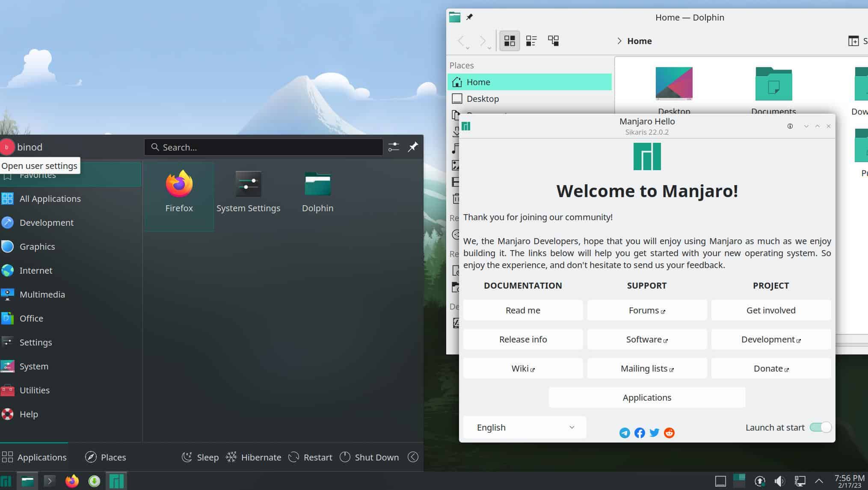The image size is (868, 490).
Task: Open the volume control in the system tray
Action: point(780,481)
